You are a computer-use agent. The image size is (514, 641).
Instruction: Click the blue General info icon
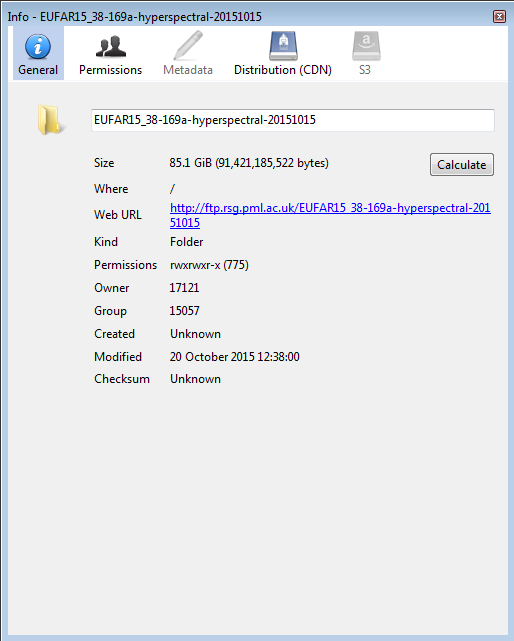click(x=38, y=47)
